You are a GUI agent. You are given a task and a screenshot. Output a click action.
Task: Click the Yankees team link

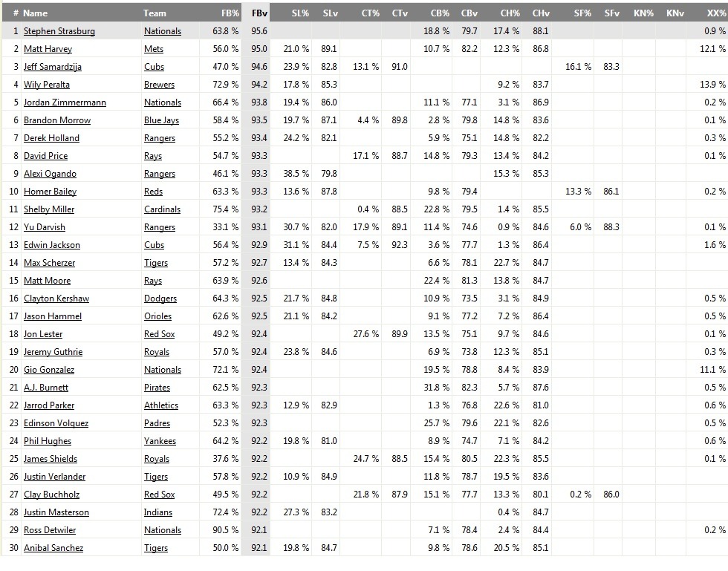(160, 441)
